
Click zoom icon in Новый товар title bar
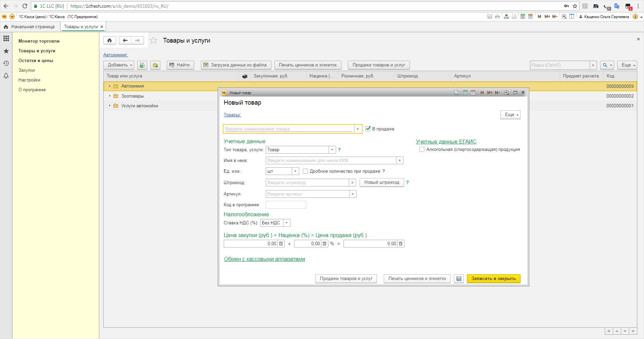[506, 93]
